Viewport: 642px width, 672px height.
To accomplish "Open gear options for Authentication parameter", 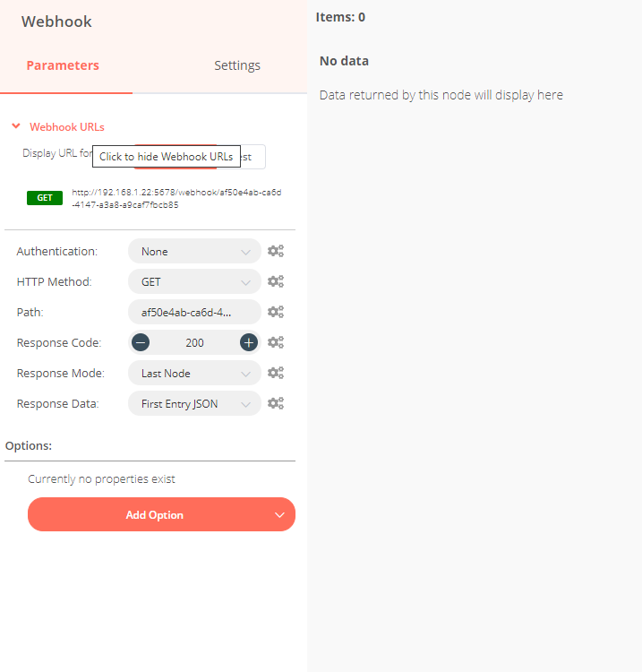I will pos(276,252).
